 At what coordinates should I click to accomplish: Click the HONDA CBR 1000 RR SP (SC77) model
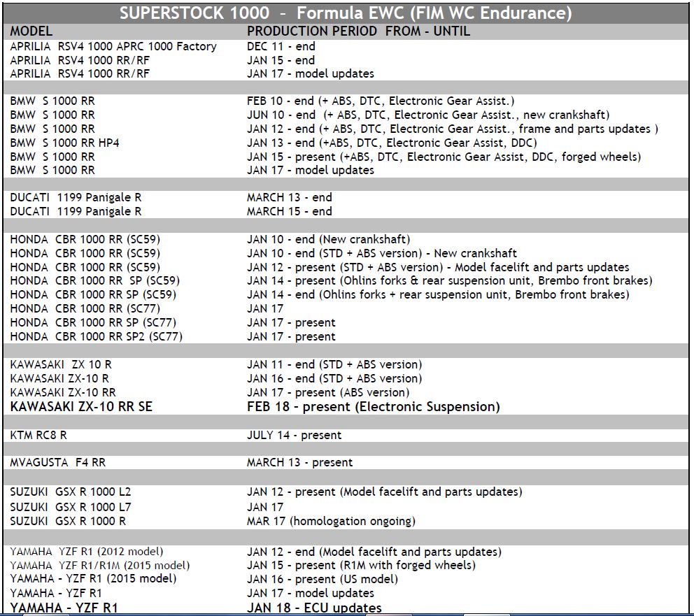(92, 322)
